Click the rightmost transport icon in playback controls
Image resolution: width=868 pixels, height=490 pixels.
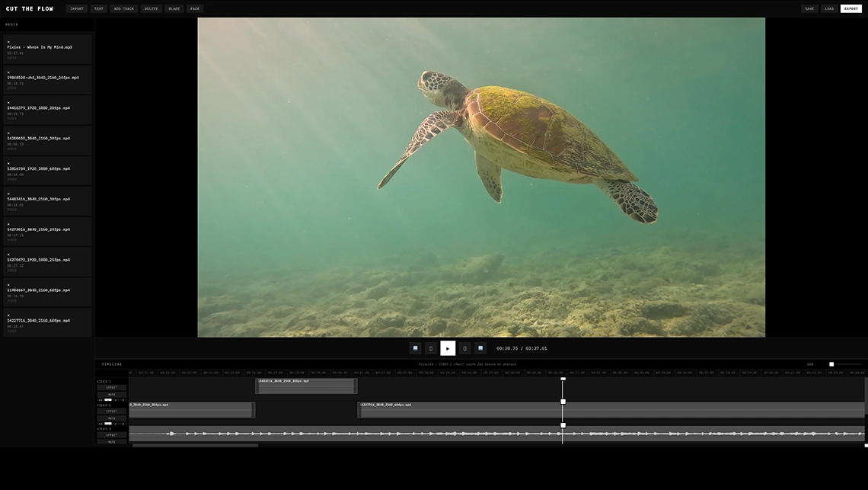coord(480,348)
